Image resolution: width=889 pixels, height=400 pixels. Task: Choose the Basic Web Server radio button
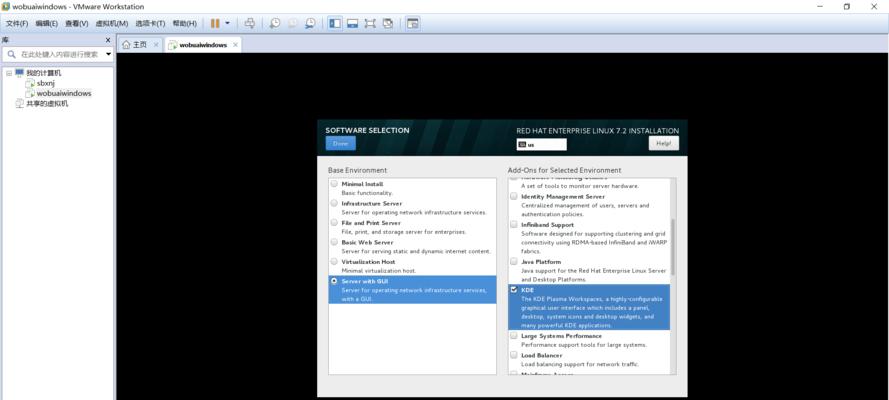pos(334,242)
